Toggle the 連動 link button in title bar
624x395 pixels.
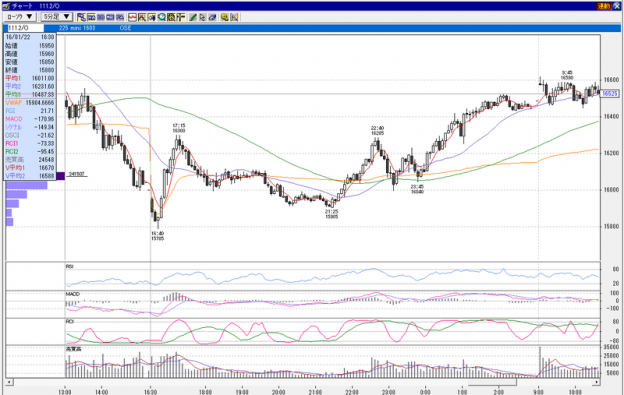[604, 6]
